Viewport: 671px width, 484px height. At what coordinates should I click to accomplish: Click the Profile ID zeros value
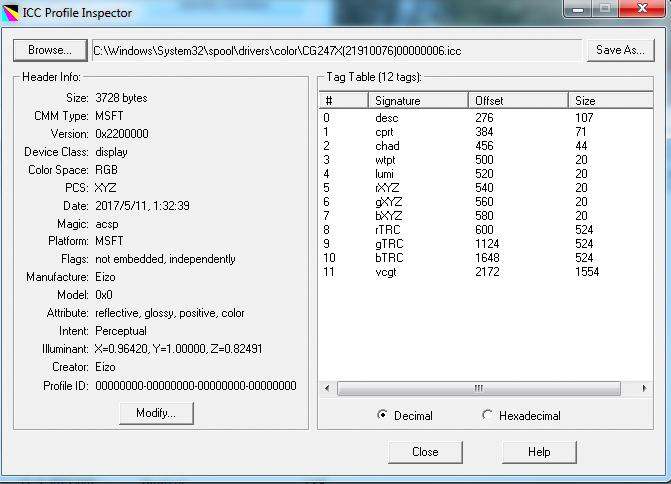point(196,386)
